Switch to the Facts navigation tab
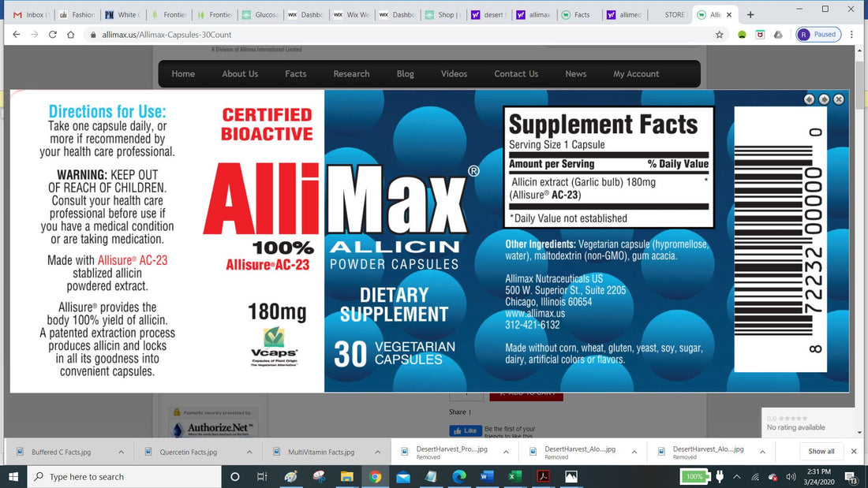Image resolution: width=868 pixels, height=488 pixels. point(295,73)
